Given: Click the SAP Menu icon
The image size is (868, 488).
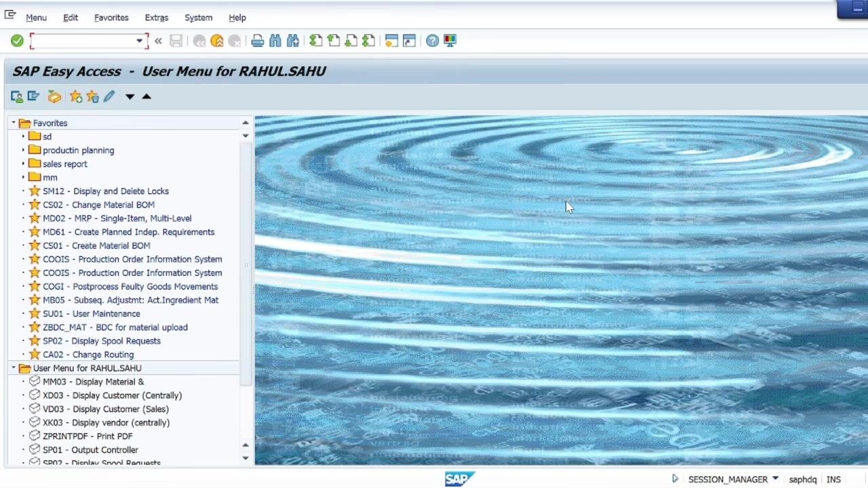Looking at the screenshot, I should pyautogui.click(x=33, y=97).
